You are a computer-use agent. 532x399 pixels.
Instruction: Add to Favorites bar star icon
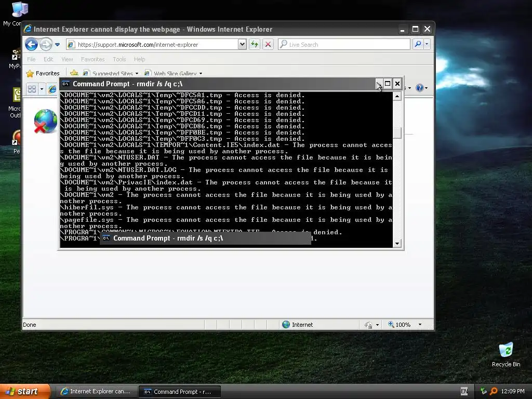tap(74, 73)
